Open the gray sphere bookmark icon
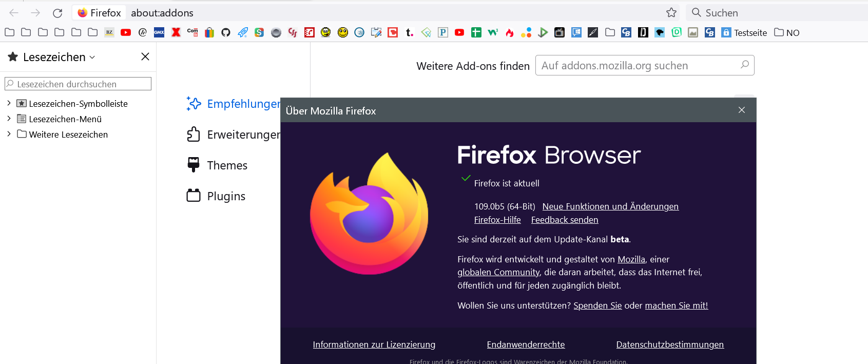Screen dimensions: 868x364 coord(276,32)
